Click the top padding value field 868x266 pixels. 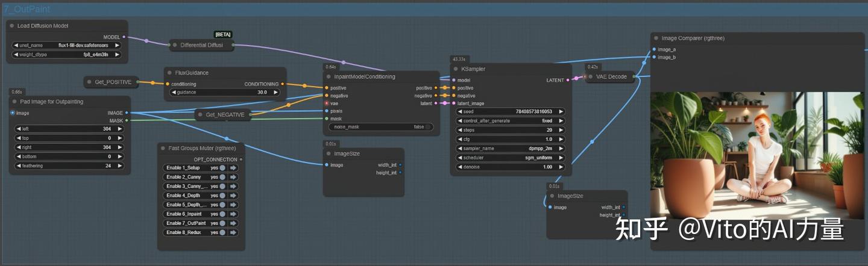[68, 138]
